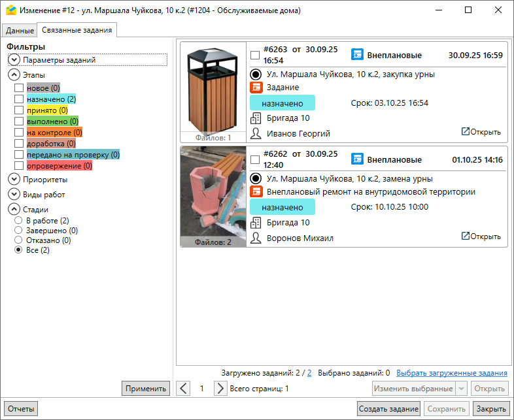Click the orange Задание type icon
The image size is (514, 420).
click(256, 88)
